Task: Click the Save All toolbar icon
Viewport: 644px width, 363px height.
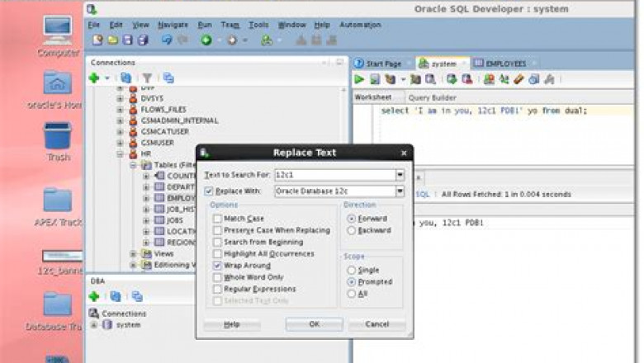Action: tap(143, 40)
